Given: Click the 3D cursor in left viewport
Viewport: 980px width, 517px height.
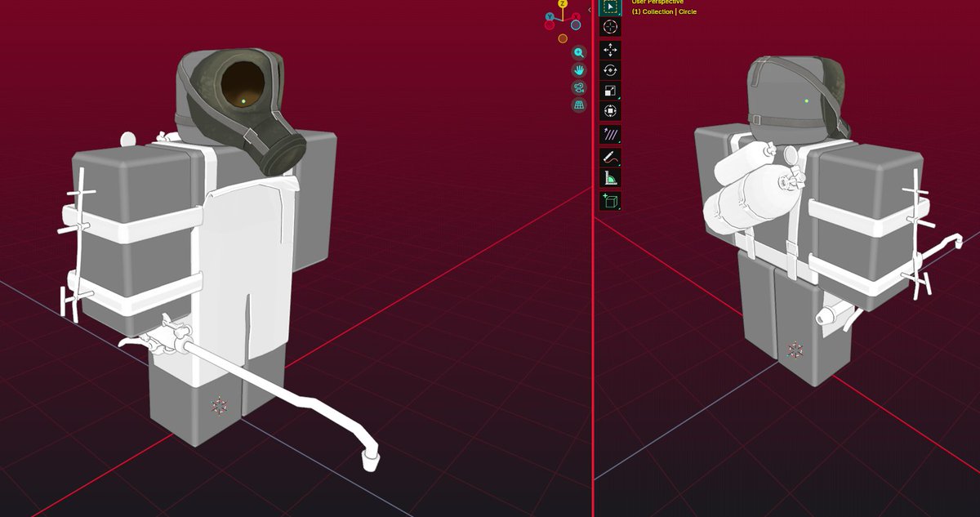Looking at the screenshot, I should click(219, 405).
